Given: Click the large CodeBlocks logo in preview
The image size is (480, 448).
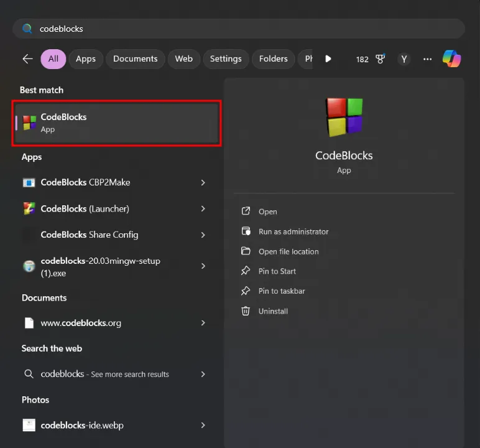Looking at the screenshot, I should pyautogui.click(x=344, y=117).
